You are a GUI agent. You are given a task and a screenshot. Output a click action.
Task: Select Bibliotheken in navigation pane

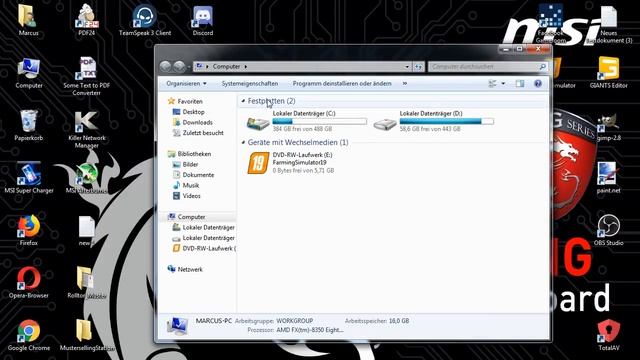(x=194, y=154)
